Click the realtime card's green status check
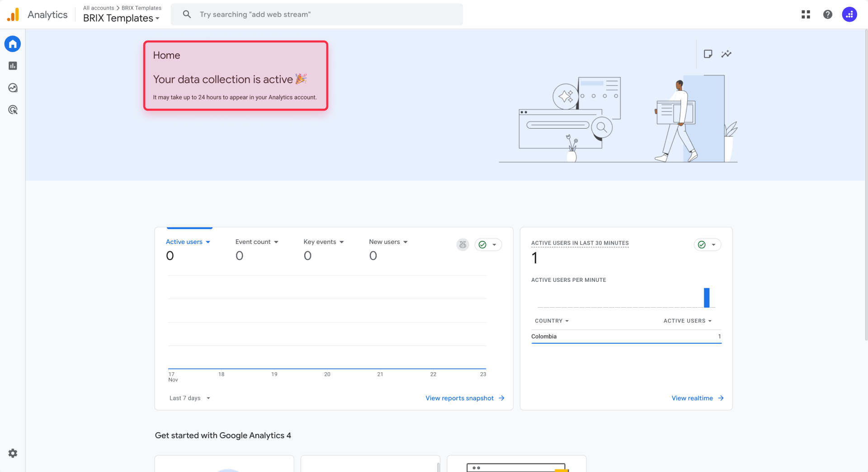Screen dimensions: 868x472 (701, 244)
